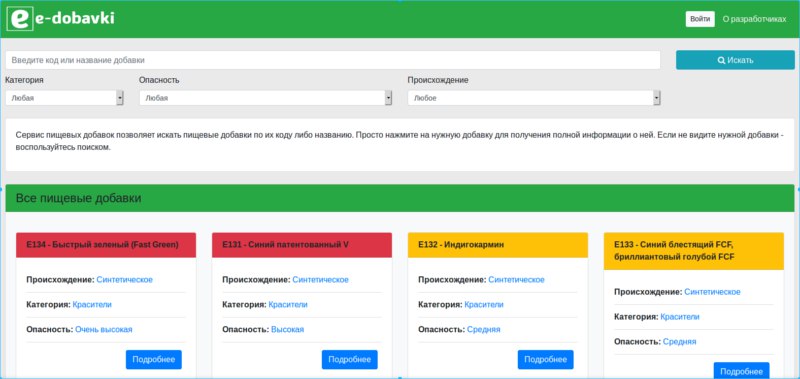
Task: Click the E132 - Индигокармин card header
Action: (x=498, y=245)
